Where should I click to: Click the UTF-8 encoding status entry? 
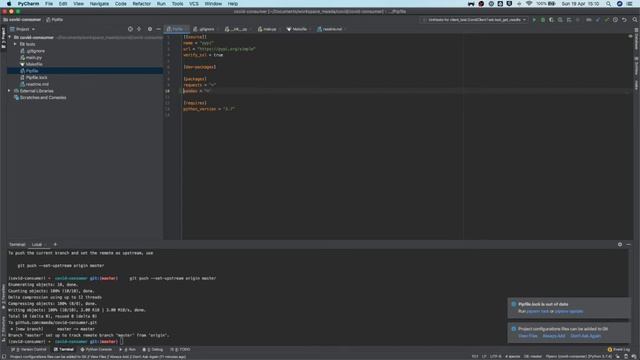(x=496, y=356)
